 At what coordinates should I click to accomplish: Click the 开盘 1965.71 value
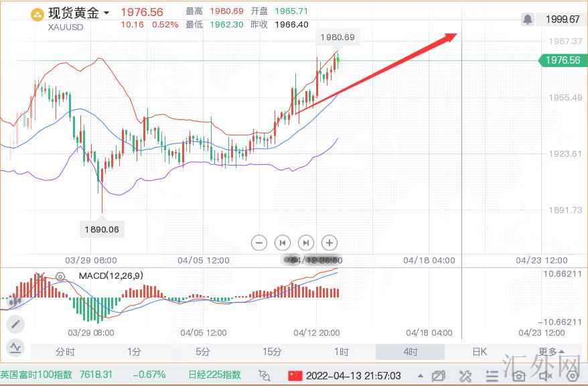point(291,11)
